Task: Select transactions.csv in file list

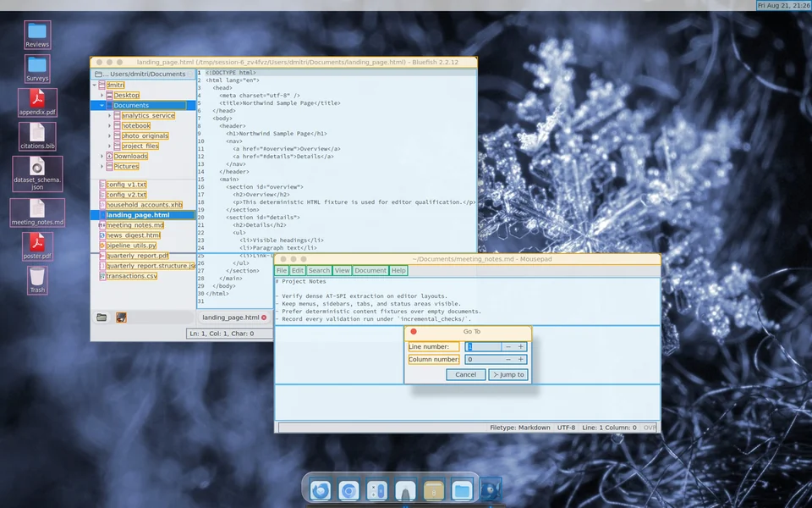Action: (x=132, y=276)
